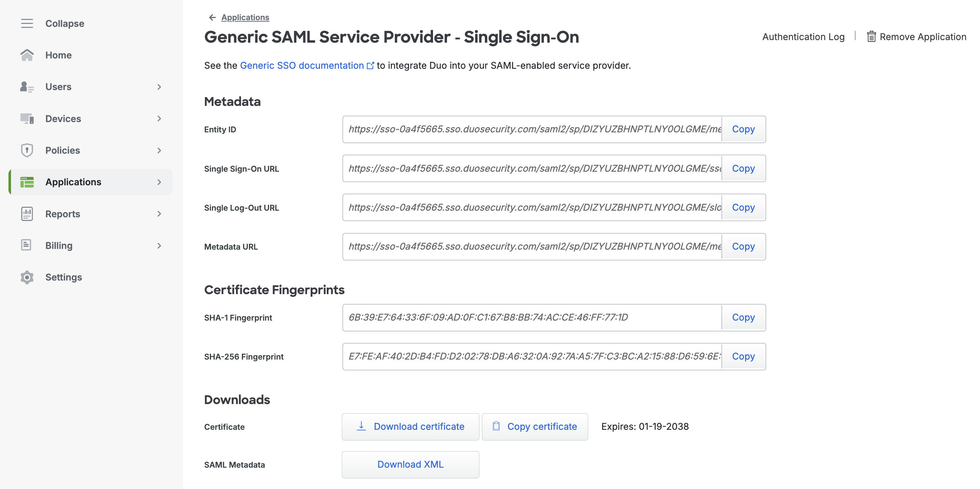Click Download XML for SAML Metadata
The width and height of the screenshot is (980, 489).
(410, 464)
